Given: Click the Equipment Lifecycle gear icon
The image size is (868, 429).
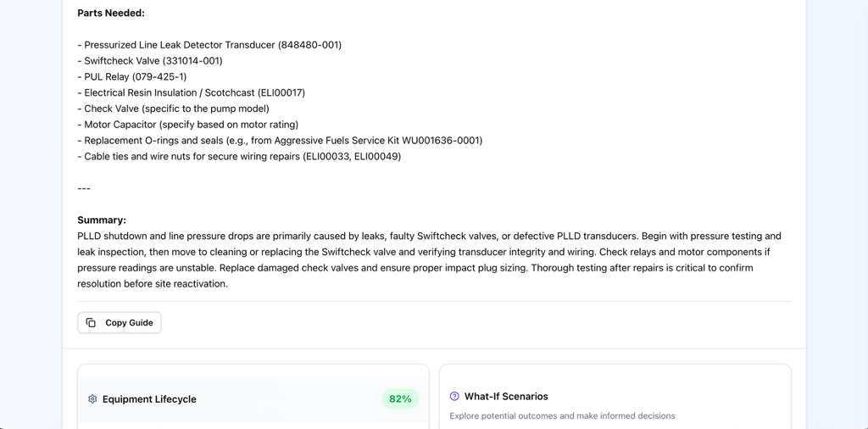Looking at the screenshot, I should click(92, 399).
